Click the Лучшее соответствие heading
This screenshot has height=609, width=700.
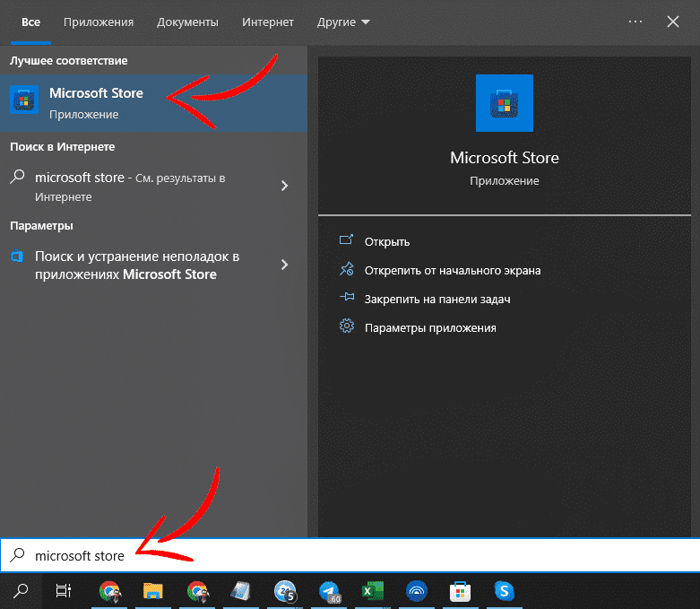point(68,60)
